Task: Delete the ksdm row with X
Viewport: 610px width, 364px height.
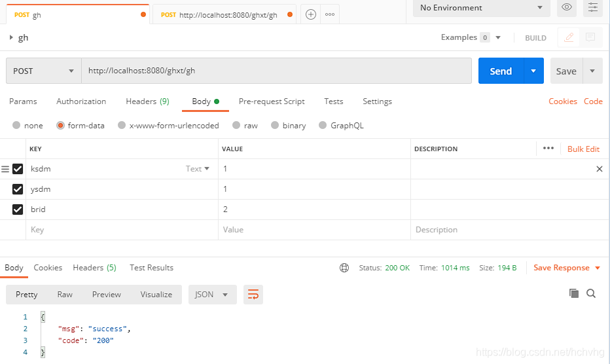Action: tap(600, 169)
